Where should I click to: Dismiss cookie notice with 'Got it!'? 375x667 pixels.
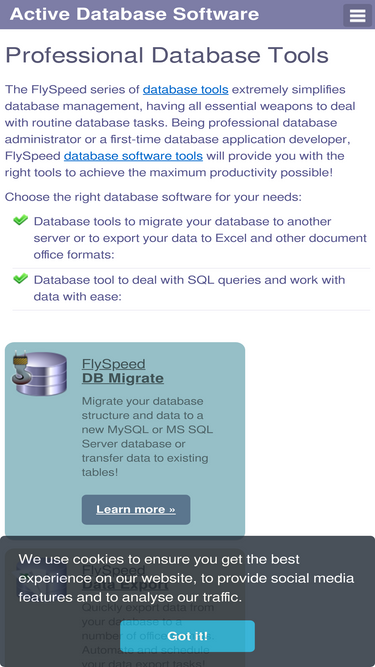click(x=188, y=636)
